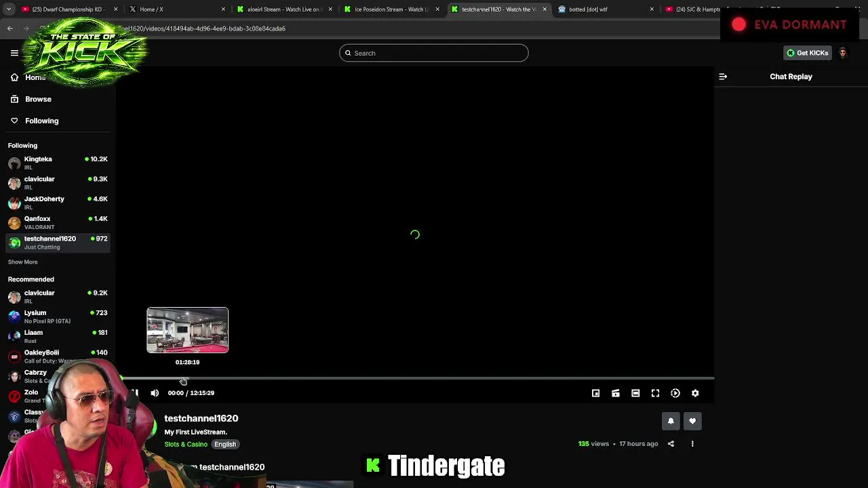Image resolution: width=868 pixels, height=488 pixels.
Task: Open Browse in the sidebar
Action: click(x=38, y=99)
